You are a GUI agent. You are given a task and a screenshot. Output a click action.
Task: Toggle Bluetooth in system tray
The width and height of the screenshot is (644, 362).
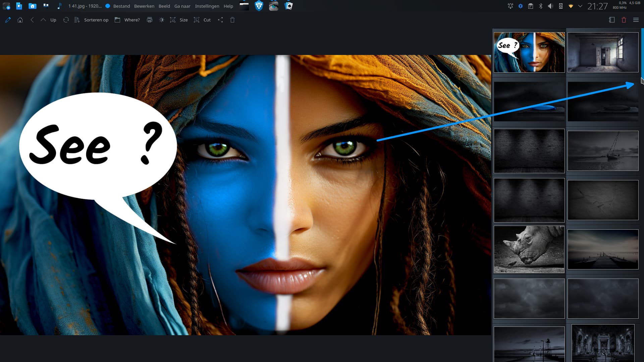pyautogui.click(x=541, y=6)
